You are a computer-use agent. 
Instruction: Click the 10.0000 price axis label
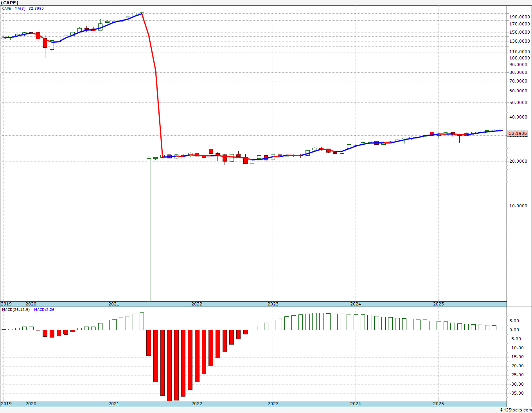519,206
